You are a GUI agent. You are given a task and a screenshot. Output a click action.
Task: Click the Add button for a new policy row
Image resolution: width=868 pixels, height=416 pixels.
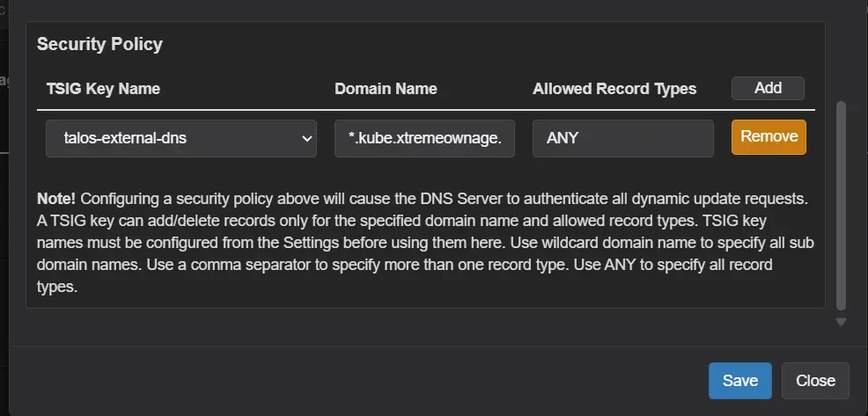(768, 88)
